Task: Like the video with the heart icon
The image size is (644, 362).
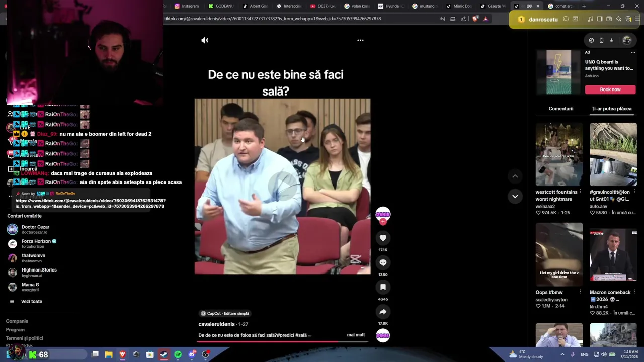Action: tap(383, 238)
